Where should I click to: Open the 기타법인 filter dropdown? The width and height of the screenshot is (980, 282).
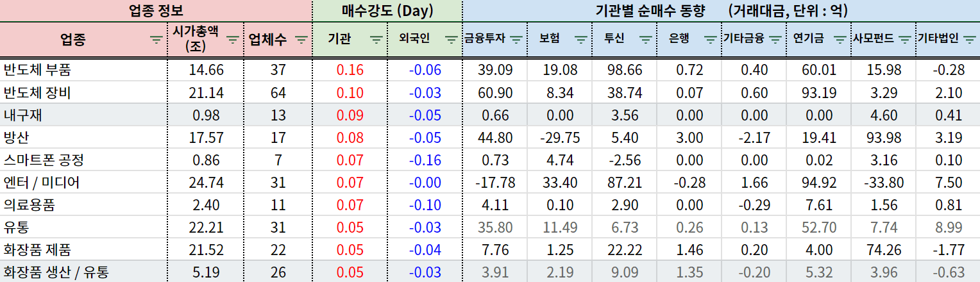[969, 39]
